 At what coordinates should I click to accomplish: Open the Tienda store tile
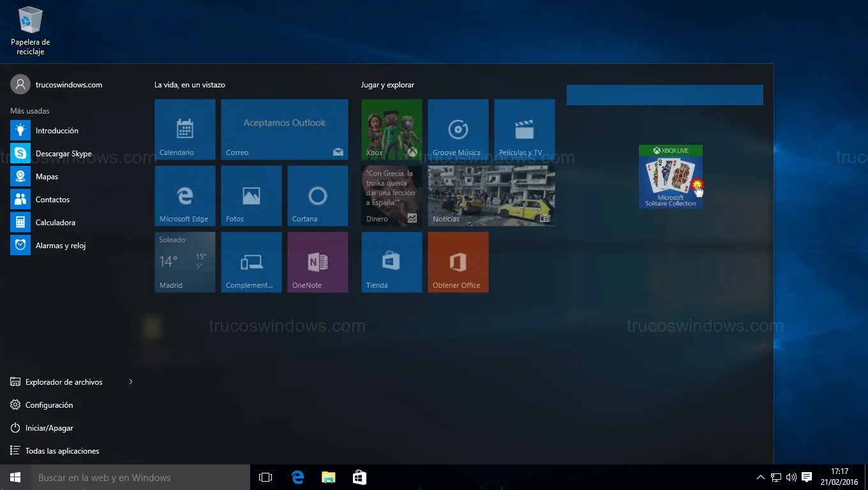tap(391, 262)
